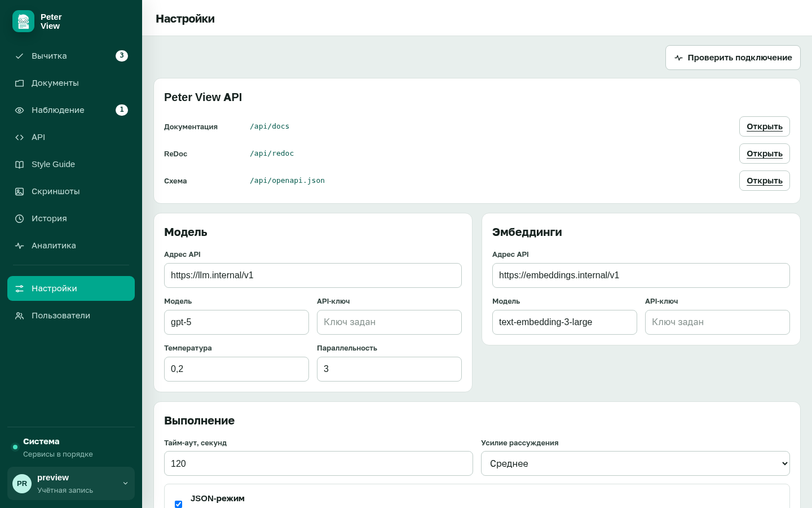
Task: Focus the Эмбеддинги Адрес API field
Action: [641, 275]
